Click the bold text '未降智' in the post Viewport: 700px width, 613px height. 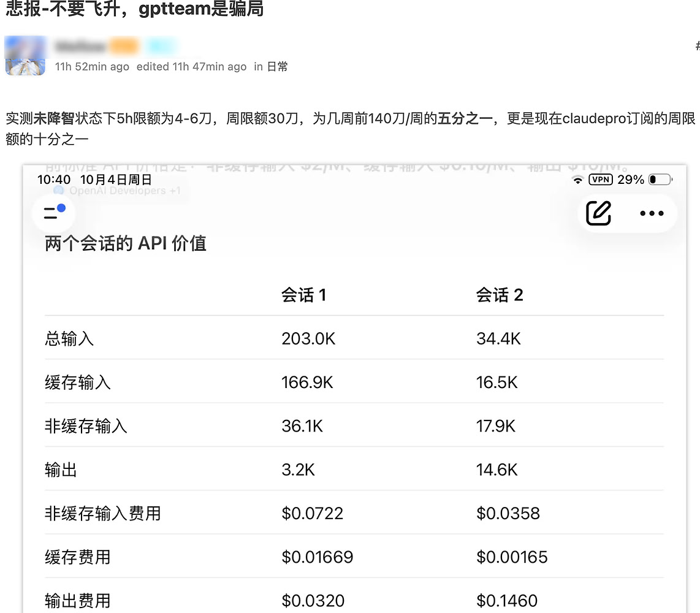pos(54,118)
